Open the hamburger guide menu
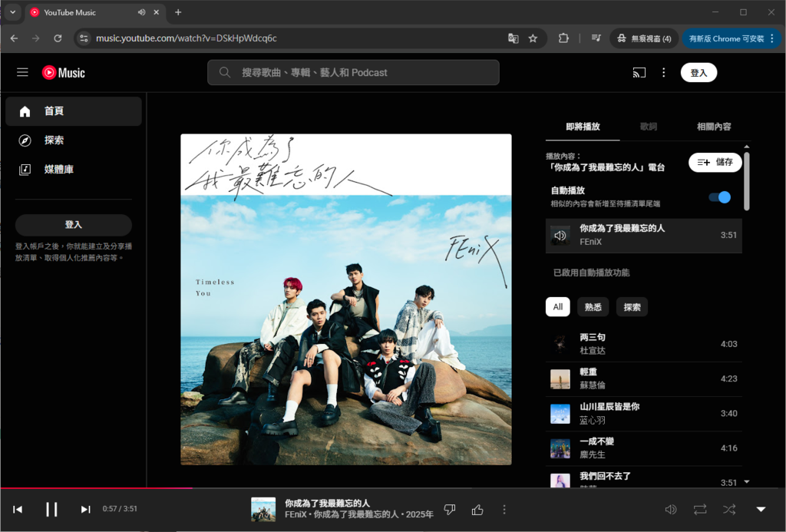Screen dimensions: 786x532 (x=22, y=72)
